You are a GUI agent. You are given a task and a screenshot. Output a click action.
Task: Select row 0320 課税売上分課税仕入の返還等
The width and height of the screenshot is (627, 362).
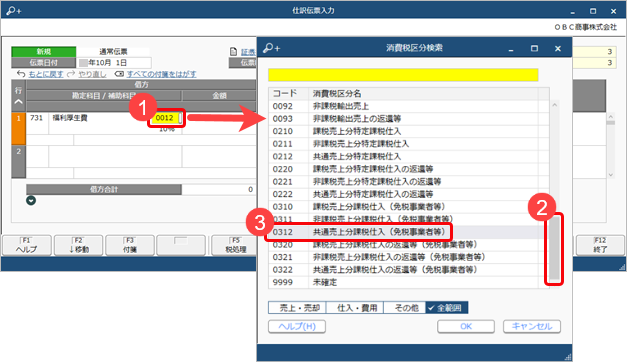point(403,245)
